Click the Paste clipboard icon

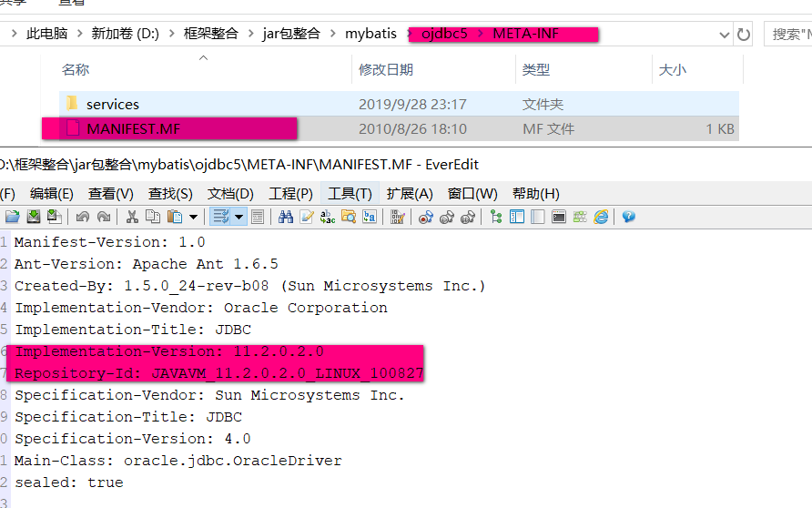(x=175, y=217)
